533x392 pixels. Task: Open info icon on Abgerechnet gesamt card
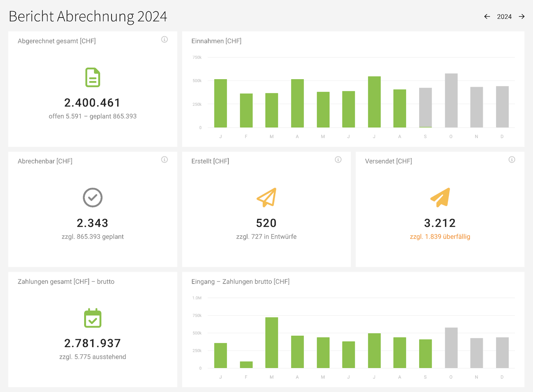coord(164,39)
